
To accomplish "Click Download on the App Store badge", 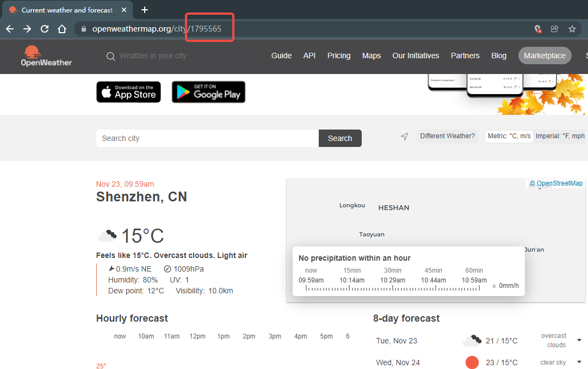I will pyautogui.click(x=128, y=92).
